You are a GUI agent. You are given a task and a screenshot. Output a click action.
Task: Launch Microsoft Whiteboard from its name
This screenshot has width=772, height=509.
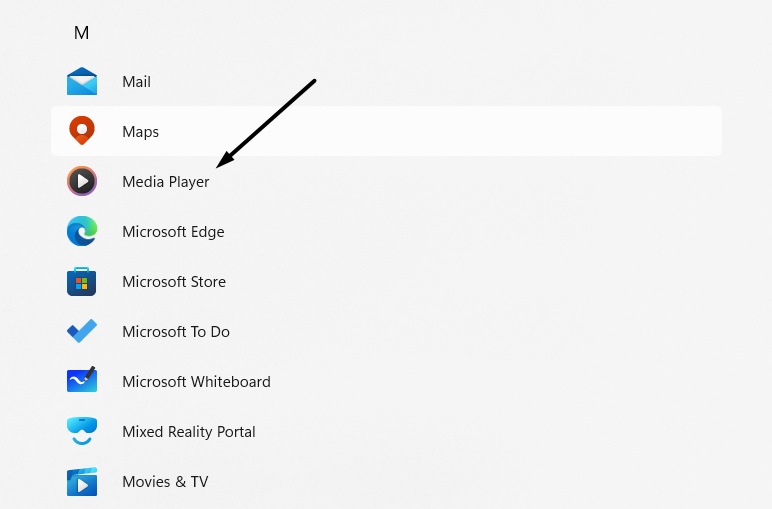tap(196, 382)
